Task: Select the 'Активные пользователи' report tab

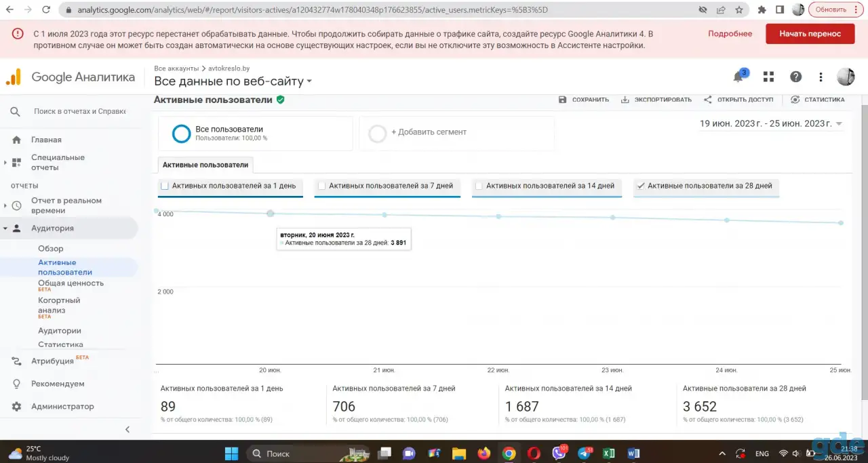Action: (x=205, y=165)
